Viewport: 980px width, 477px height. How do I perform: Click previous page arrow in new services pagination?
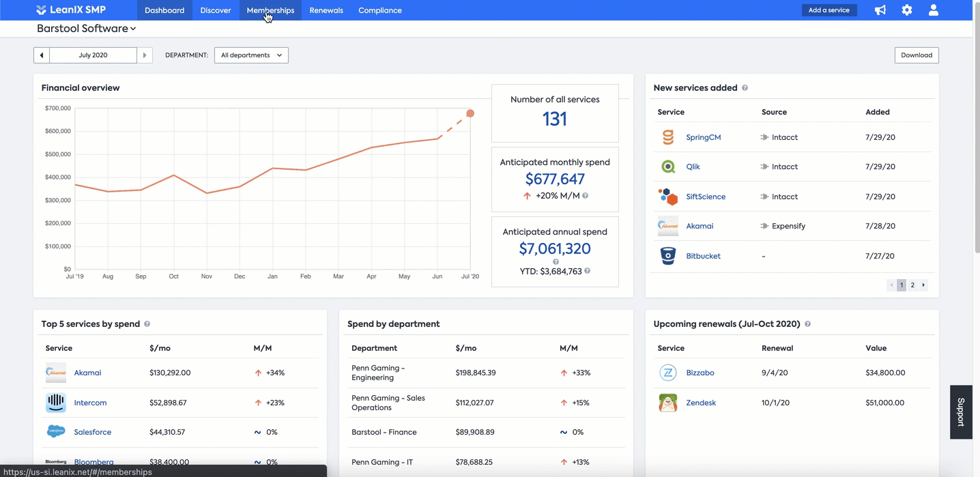click(891, 285)
